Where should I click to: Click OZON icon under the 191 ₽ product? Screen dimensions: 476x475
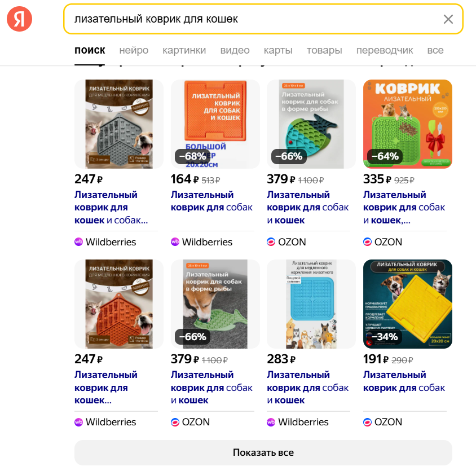[x=368, y=422]
